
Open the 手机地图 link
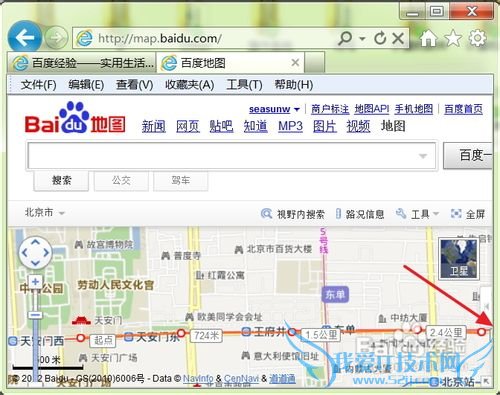[x=414, y=109]
